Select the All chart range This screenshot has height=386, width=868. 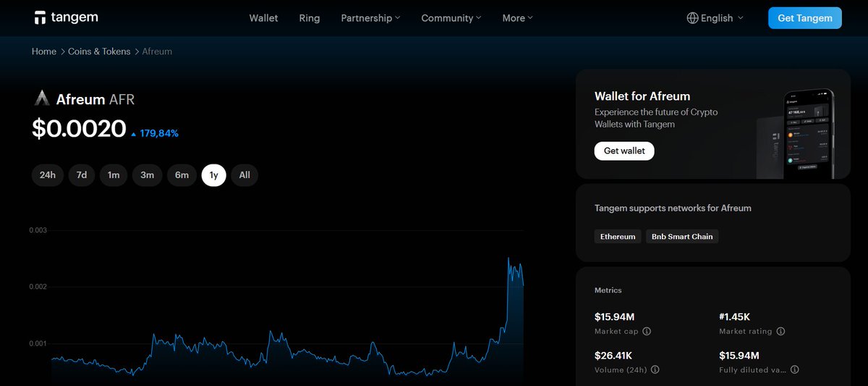pyautogui.click(x=244, y=175)
